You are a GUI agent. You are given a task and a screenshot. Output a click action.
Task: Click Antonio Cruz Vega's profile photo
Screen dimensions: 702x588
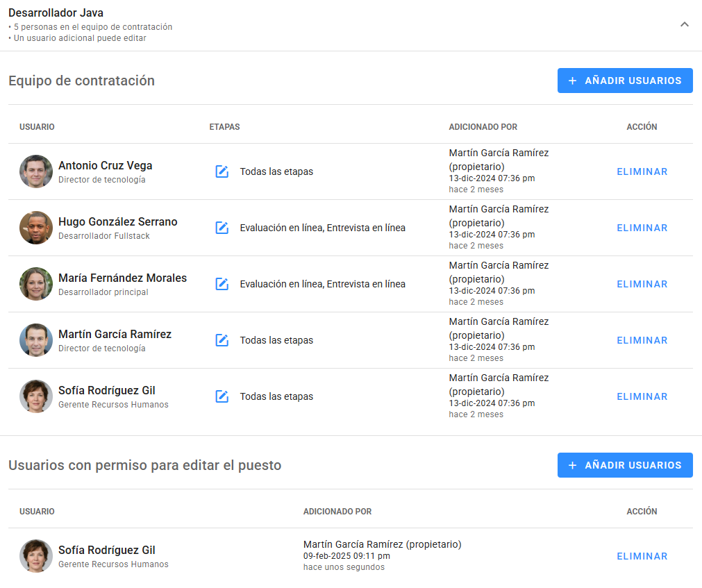[x=36, y=171]
